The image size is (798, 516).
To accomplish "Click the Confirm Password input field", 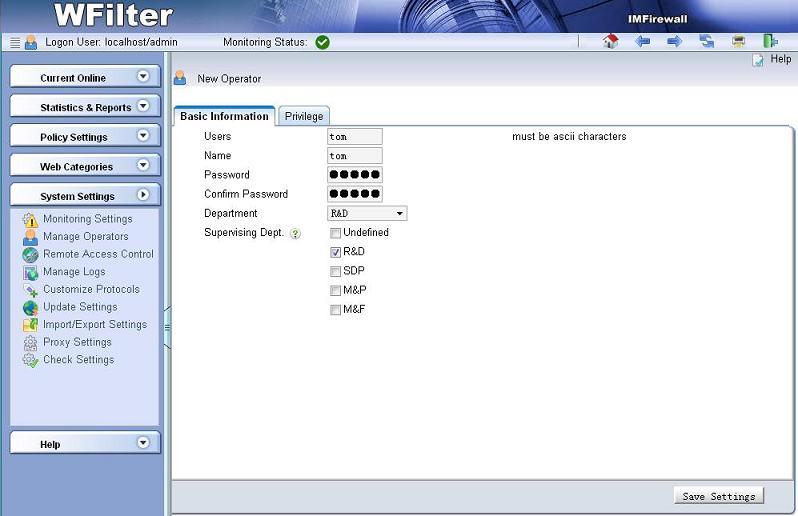I will pyautogui.click(x=355, y=194).
